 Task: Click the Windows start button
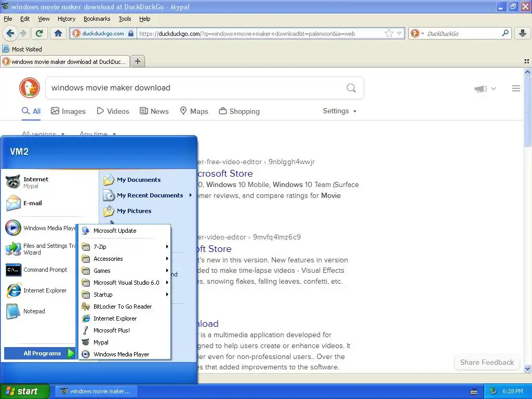(24, 392)
